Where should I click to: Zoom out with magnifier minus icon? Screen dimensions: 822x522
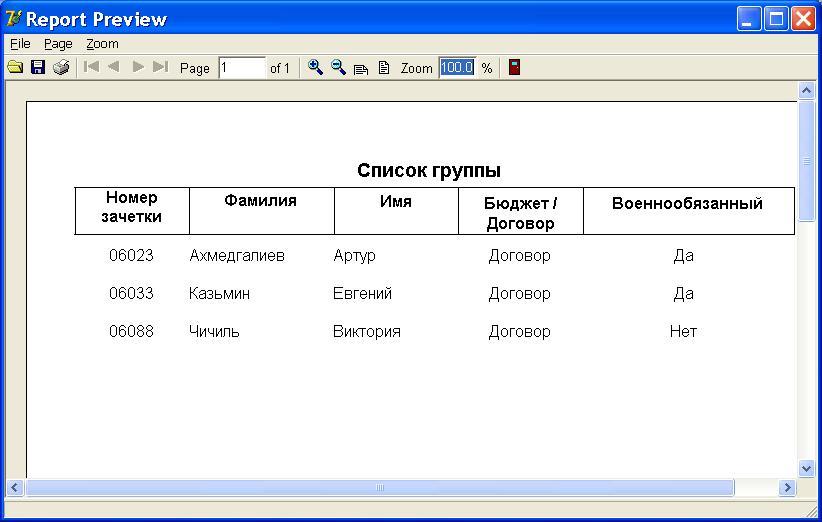pos(338,67)
